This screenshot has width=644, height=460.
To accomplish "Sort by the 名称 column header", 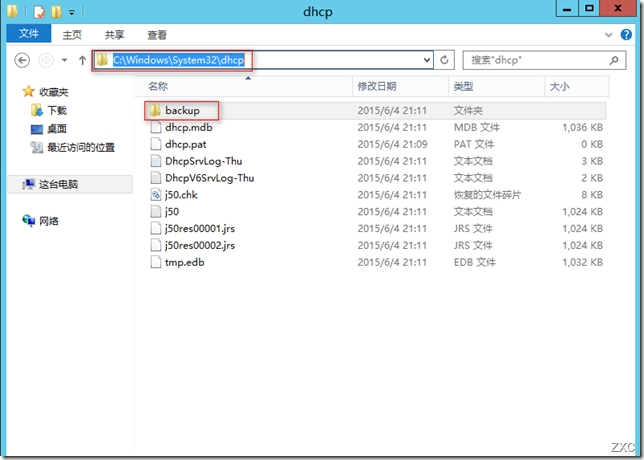I will [x=244, y=86].
